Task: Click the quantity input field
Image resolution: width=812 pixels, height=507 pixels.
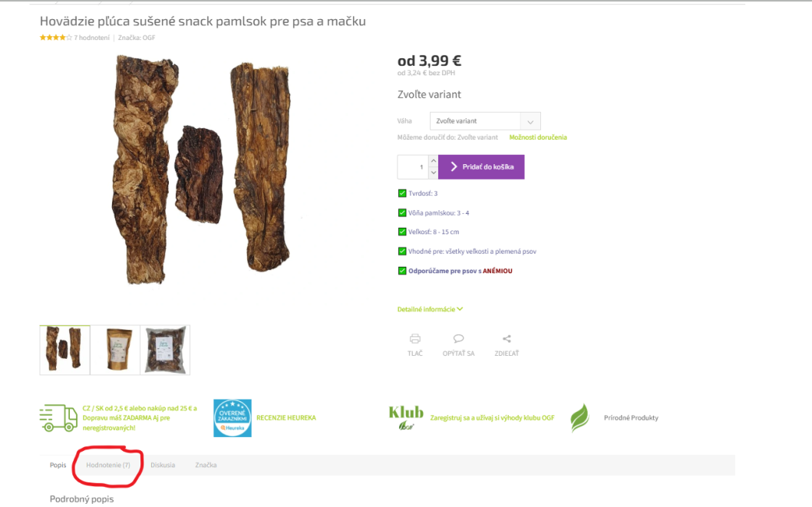Action: click(413, 167)
